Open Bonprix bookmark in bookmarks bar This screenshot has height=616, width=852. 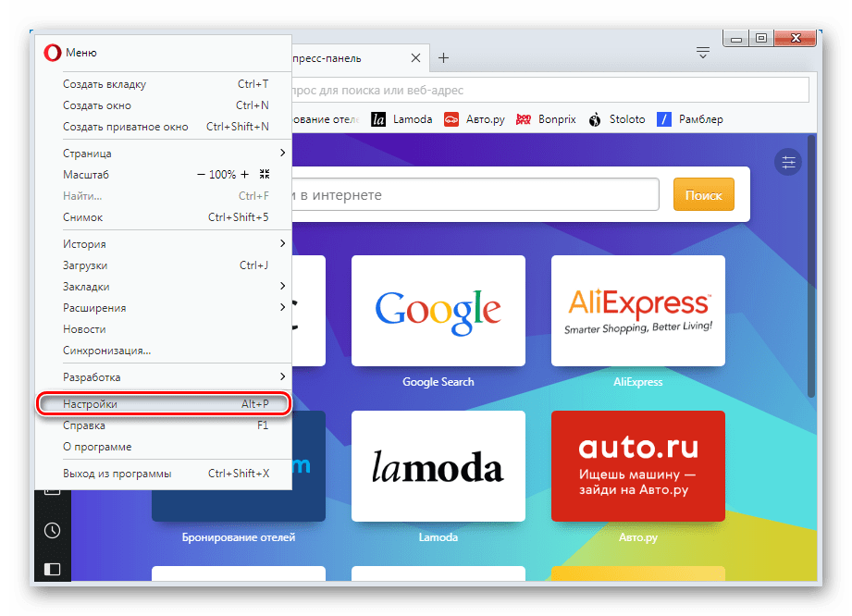pyautogui.click(x=546, y=119)
